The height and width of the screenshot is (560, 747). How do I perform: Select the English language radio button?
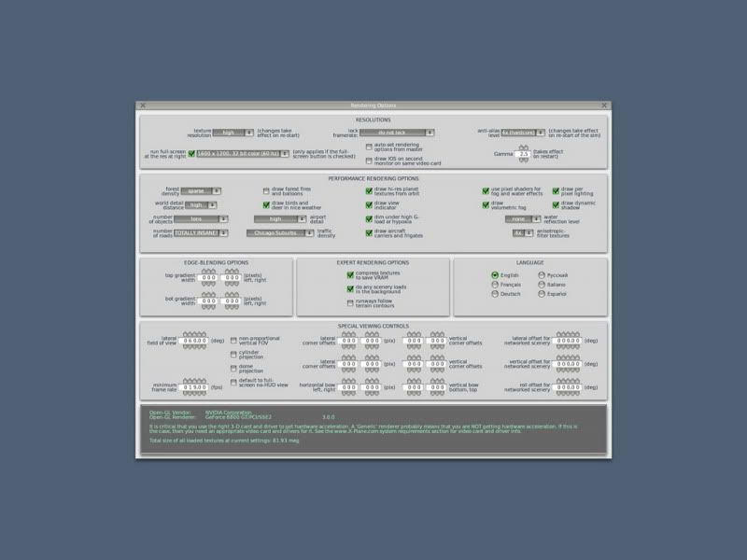495,275
